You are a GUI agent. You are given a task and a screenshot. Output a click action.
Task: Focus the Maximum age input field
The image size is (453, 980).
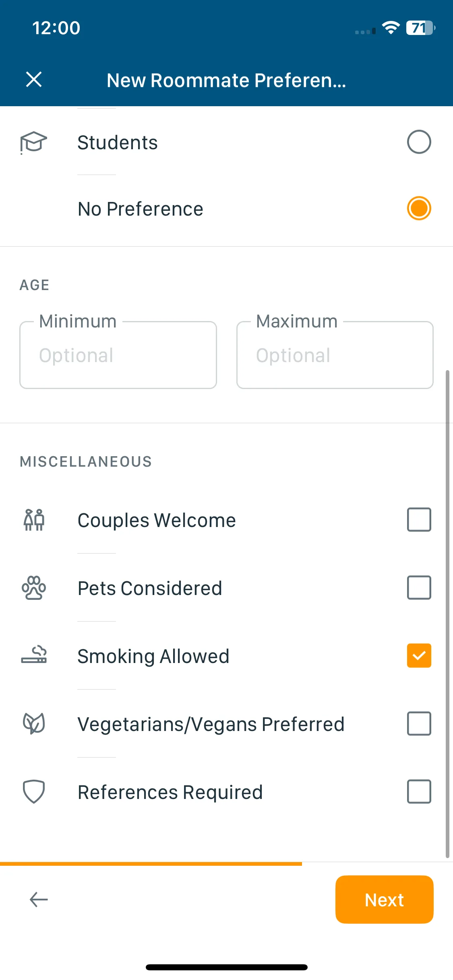pyautogui.click(x=335, y=355)
